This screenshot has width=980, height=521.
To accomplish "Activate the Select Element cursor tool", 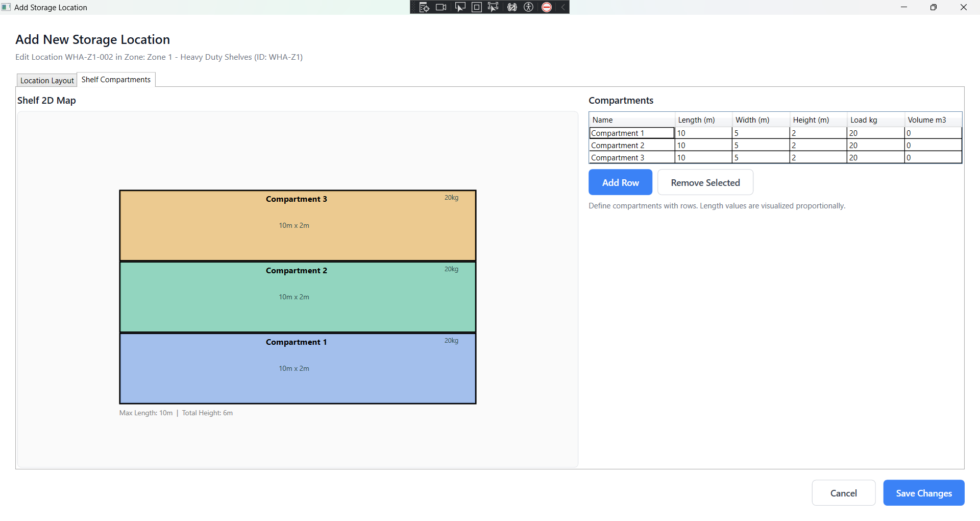I will click(460, 7).
